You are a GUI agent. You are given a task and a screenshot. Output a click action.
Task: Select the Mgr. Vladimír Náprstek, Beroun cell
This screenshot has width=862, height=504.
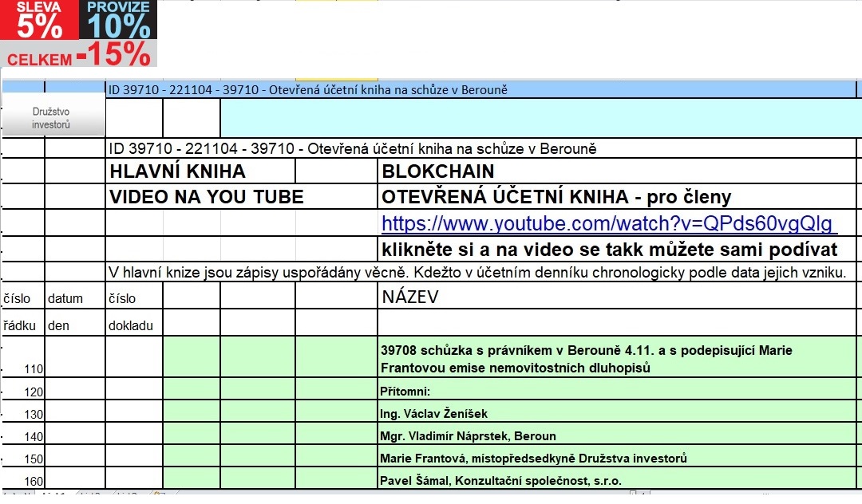(x=617, y=435)
